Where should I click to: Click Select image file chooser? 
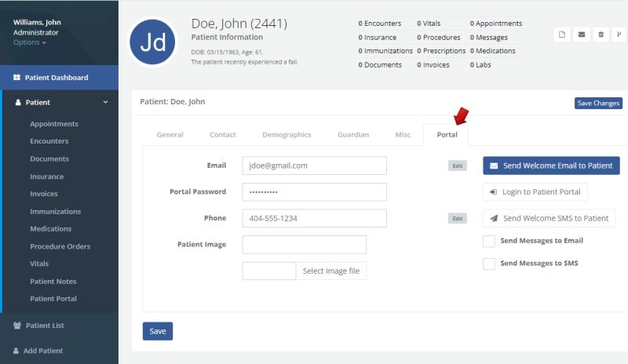click(331, 271)
